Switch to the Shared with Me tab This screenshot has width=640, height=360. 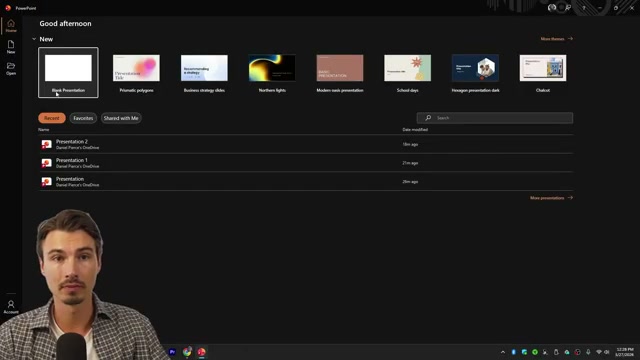point(121,118)
